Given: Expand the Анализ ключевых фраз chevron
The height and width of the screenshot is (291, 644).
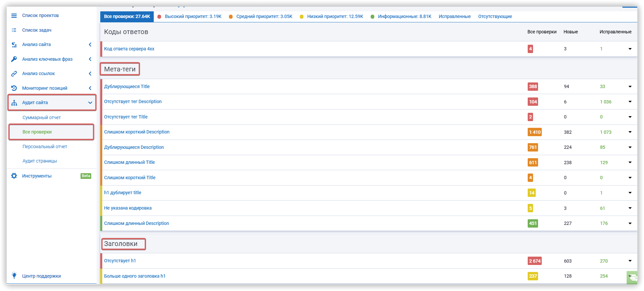Looking at the screenshot, I should coord(90,59).
